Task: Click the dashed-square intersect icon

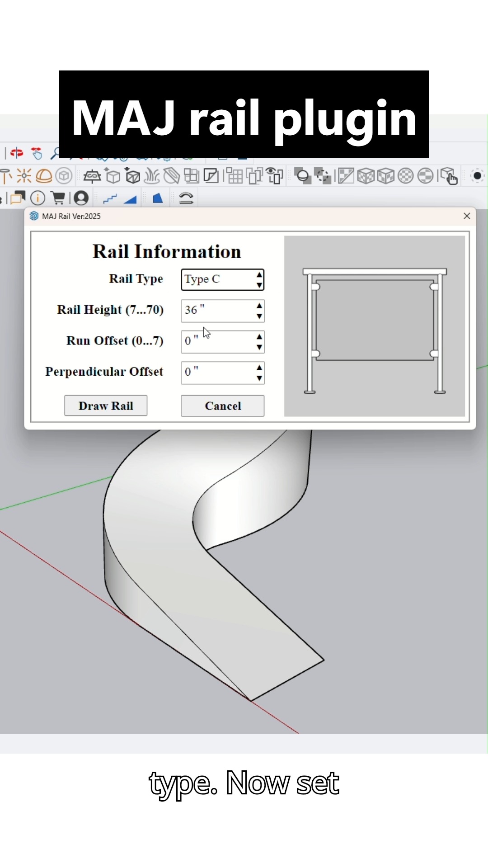Action: 323,176
